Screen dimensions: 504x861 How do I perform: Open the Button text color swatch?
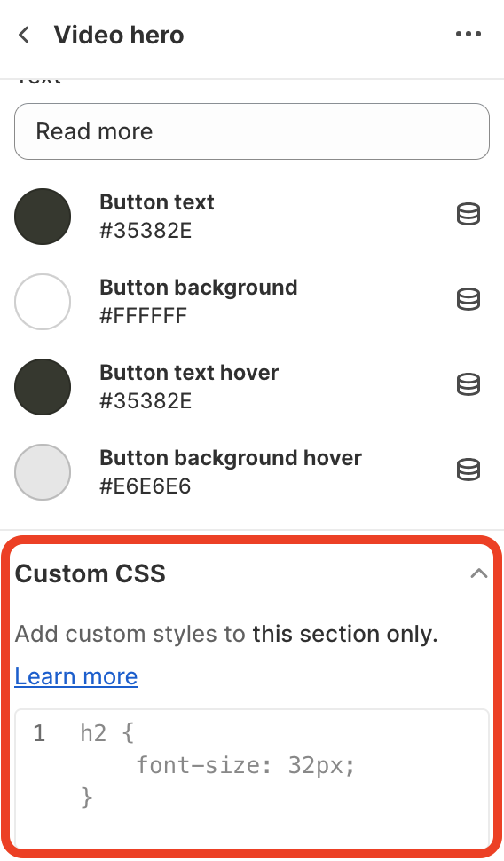(x=43, y=217)
